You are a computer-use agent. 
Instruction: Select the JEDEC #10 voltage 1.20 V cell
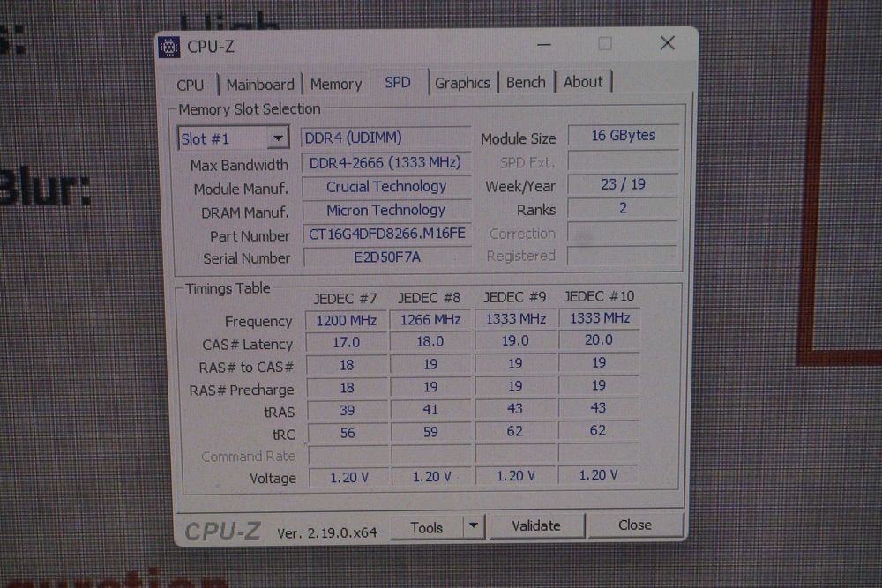click(599, 475)
